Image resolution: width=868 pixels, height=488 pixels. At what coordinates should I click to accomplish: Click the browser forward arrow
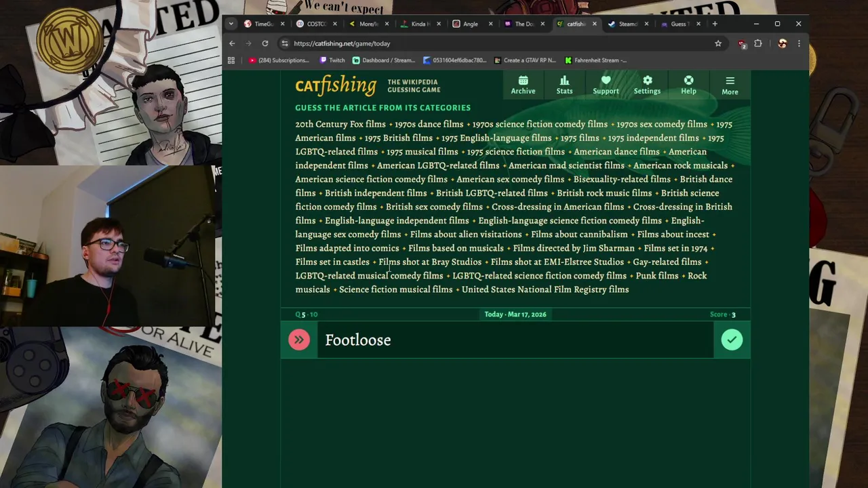point(248,43)
